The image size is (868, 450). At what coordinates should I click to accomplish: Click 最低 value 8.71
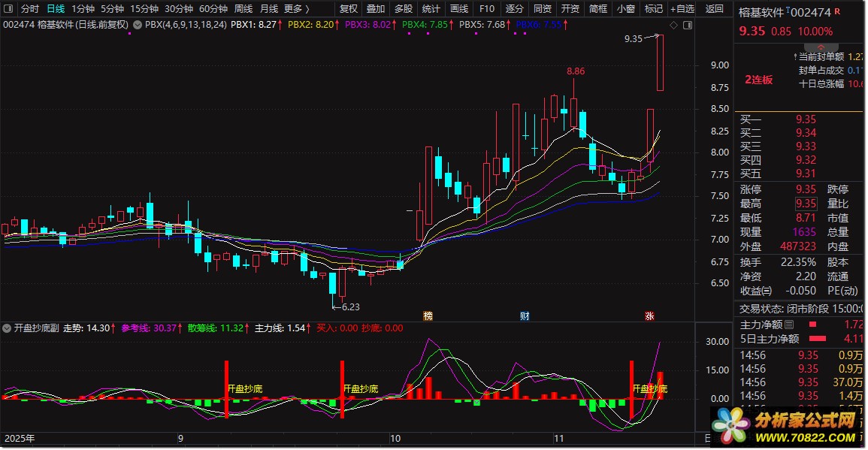tap(806, 218)
